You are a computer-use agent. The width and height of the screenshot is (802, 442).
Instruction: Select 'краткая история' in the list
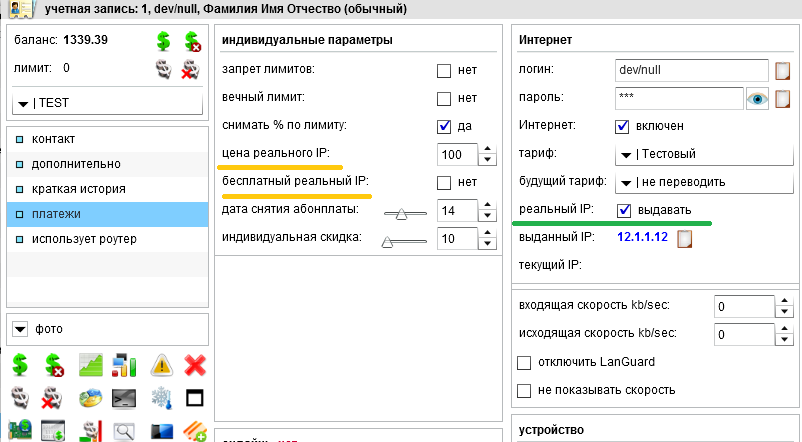tap(77, 188)
